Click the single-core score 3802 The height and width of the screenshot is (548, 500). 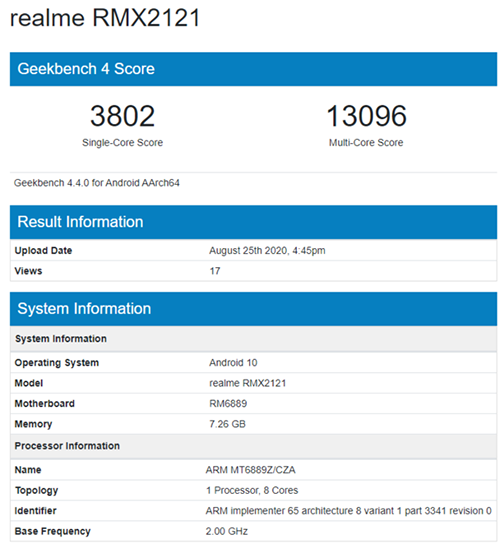122,116
